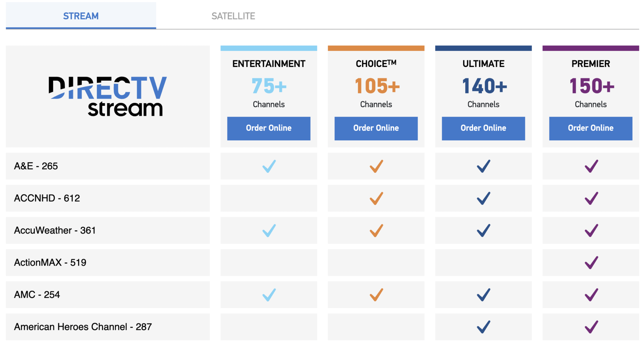Viewport: 644px width, 344px height.
Task: Select the A&E checkmark under ENTERTAINMENT
Action: [268, 166]
